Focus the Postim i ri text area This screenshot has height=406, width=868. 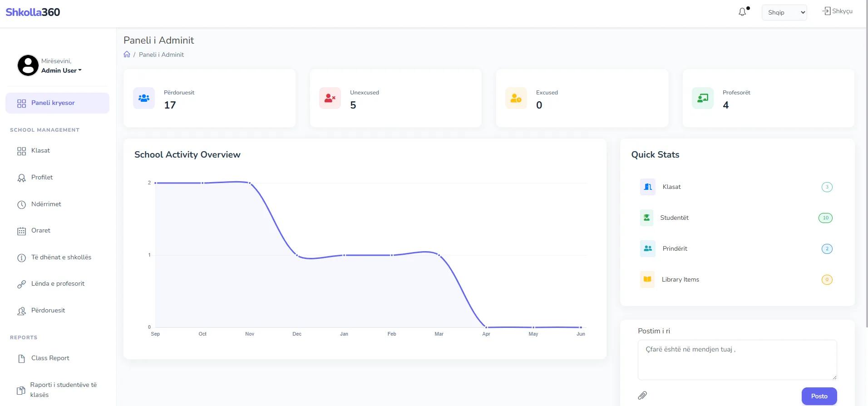point(737,360)
